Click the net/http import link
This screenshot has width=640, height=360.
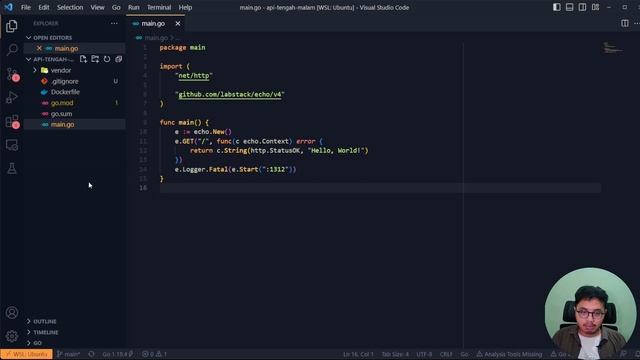pyautogui.click(x=193, y=76)
